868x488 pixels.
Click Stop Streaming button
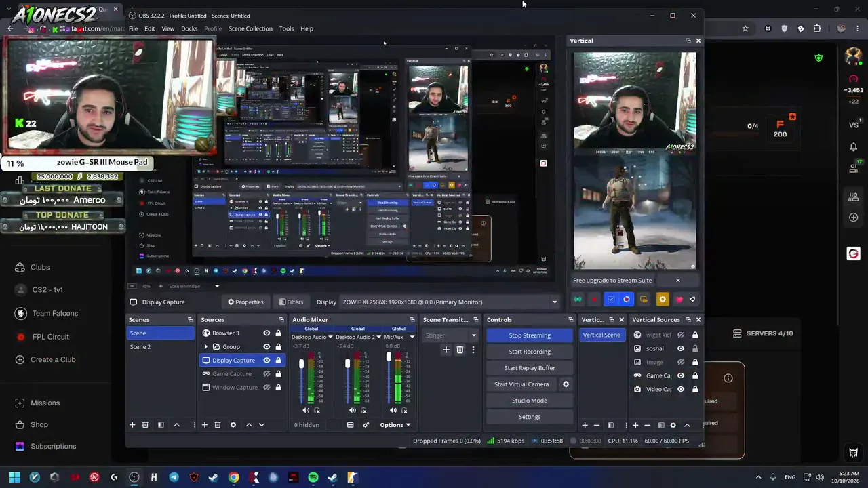[x=530, y=335]
